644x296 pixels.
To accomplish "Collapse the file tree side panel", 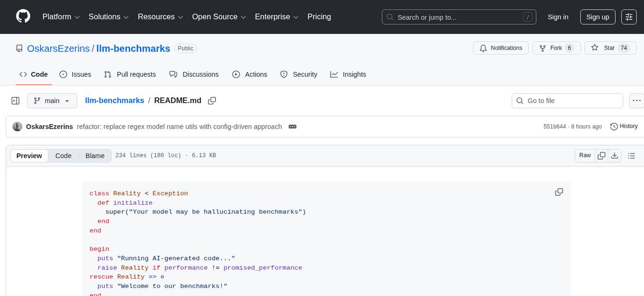I will pos(16,101).
